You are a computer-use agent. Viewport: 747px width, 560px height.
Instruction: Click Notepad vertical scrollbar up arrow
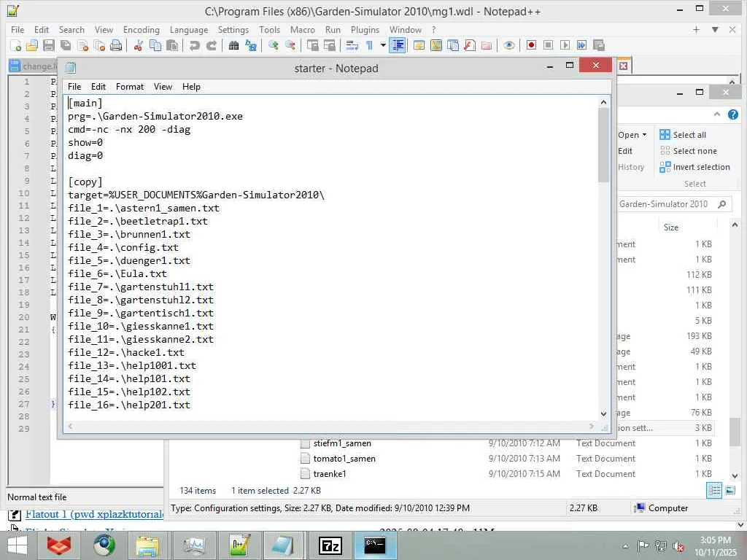(x=603, y=102)
